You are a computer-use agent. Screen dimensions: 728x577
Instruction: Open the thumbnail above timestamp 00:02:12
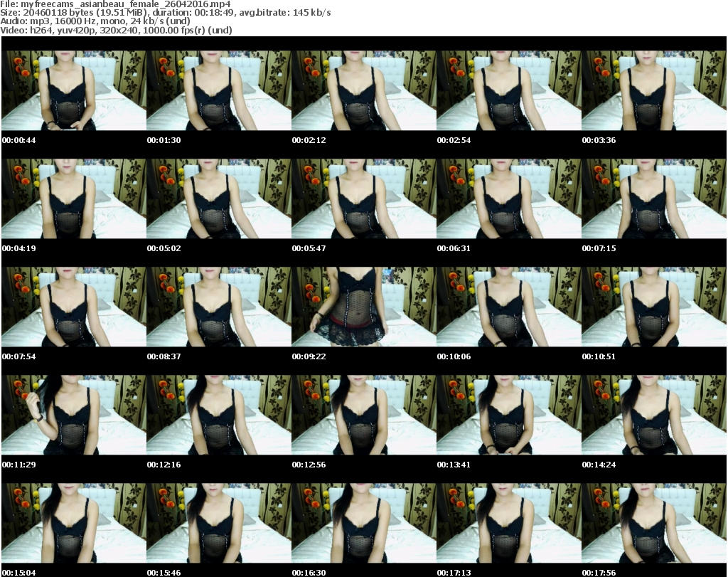[x=364, y=90]
